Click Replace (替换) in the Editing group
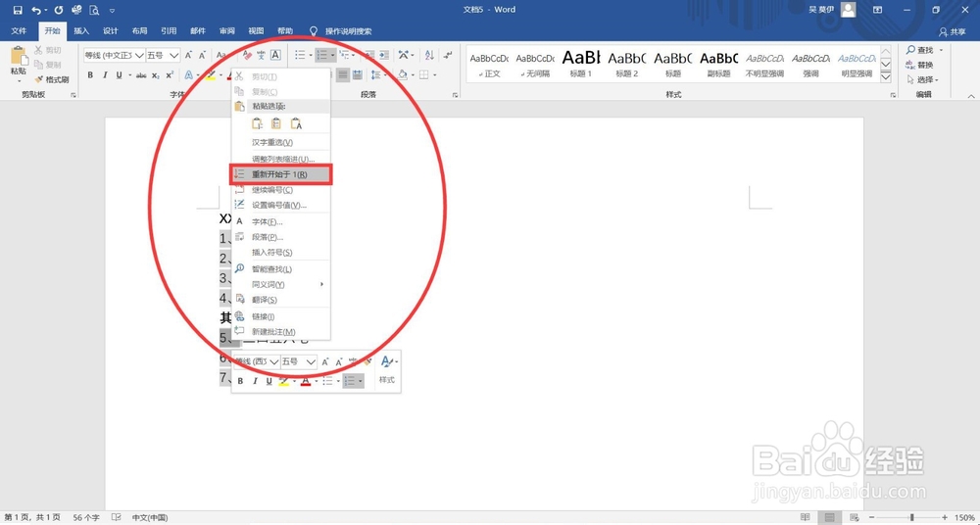 click(920, 65)
